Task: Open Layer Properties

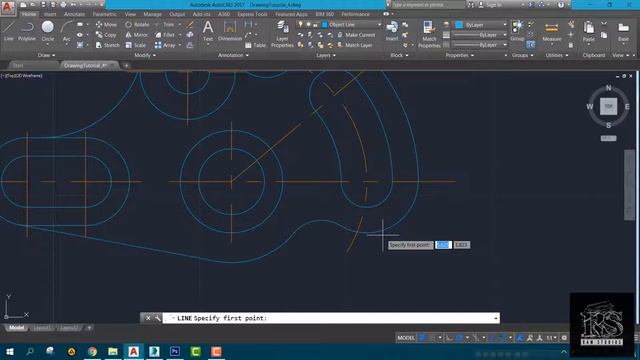Action: click(x=282, y=34)
